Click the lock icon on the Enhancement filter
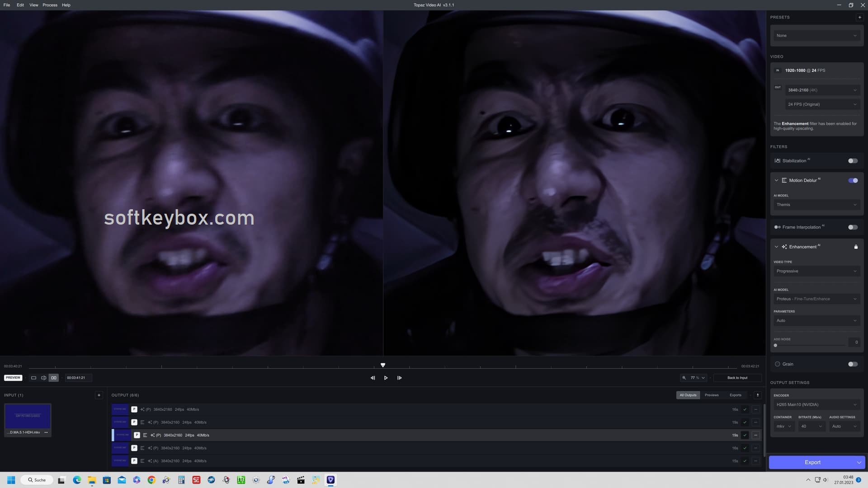 pos(856,247)
